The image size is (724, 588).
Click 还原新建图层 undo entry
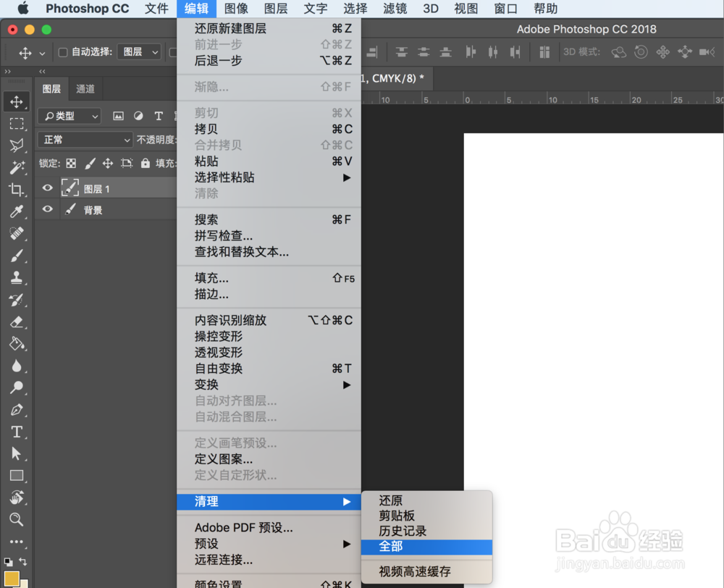(269, 29)
